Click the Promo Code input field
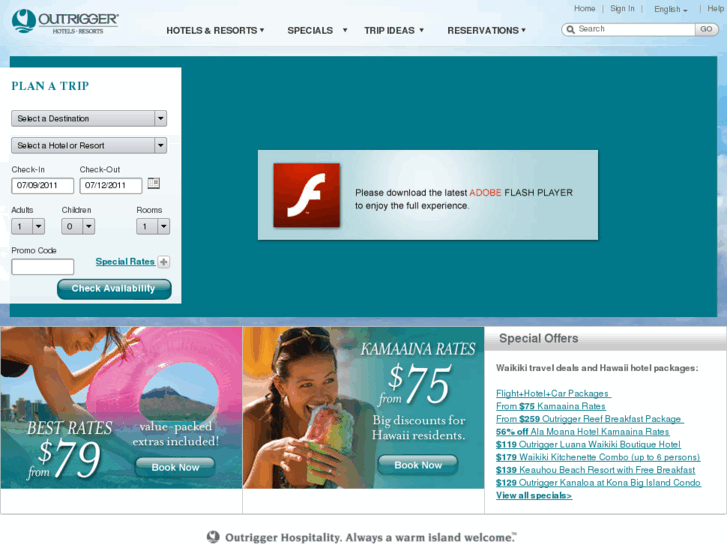 click(43, 267)
